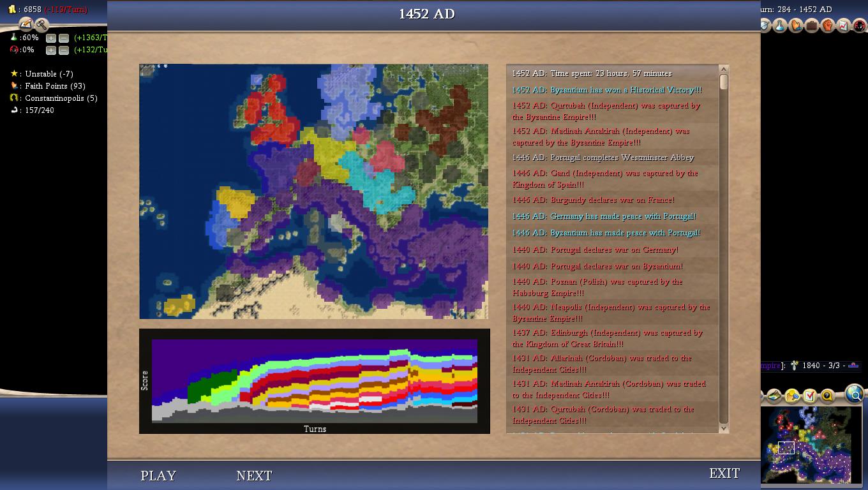Click the scepter icon beside score 1840
Screen dimensions: 868x490
[x=795, y=366]
